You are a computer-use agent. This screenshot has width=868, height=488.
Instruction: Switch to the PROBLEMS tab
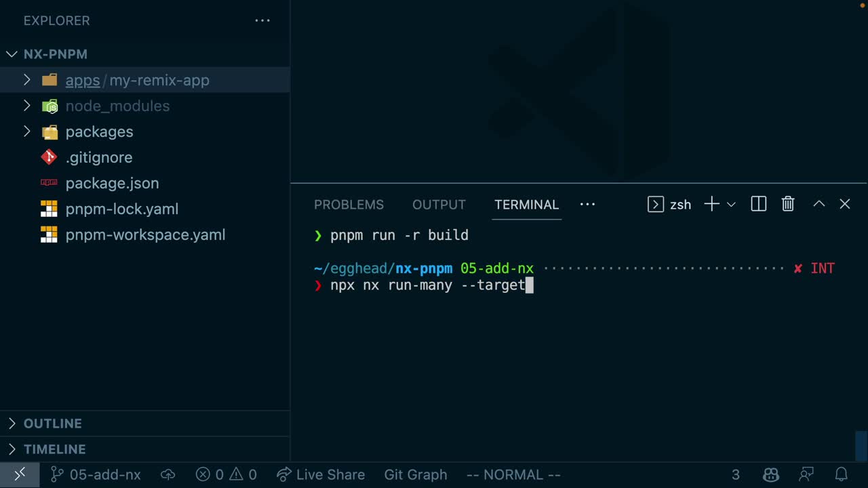click(x=349, y=205)
